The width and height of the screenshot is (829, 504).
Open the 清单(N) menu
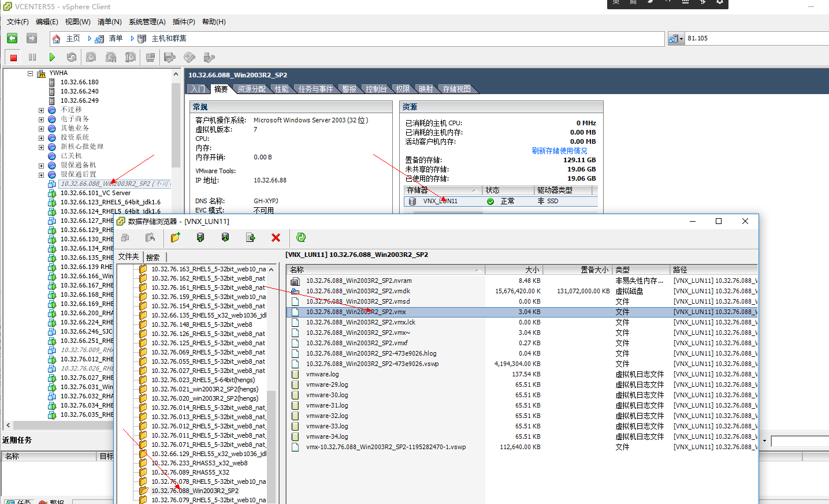(109, 22)
